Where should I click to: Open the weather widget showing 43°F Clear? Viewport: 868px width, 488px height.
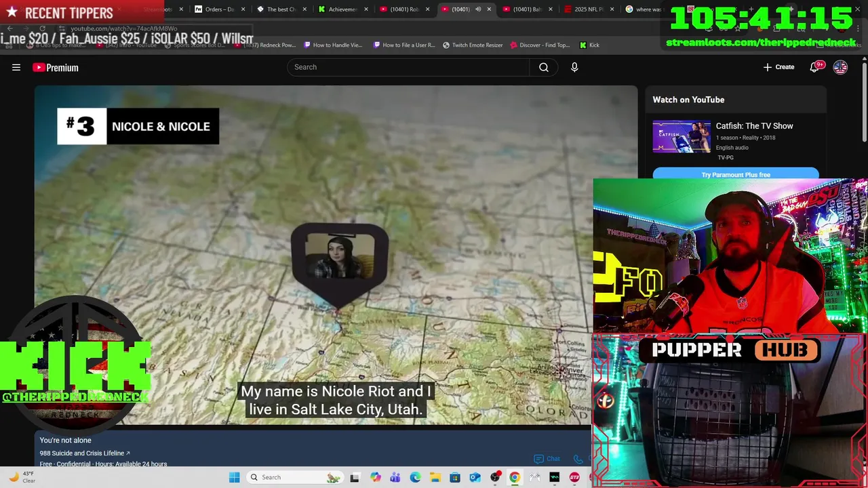pyautogui.click(x=22, y=477)
